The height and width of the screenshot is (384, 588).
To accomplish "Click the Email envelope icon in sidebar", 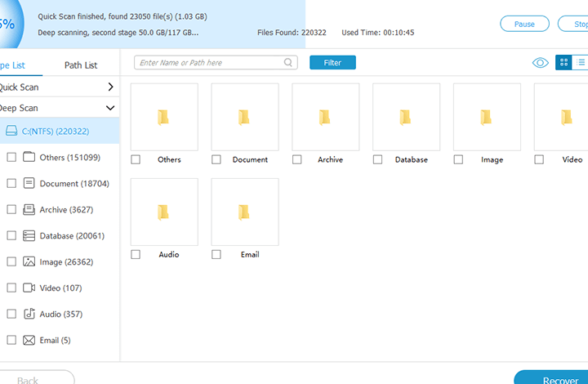I will click(x=29, y=340).
